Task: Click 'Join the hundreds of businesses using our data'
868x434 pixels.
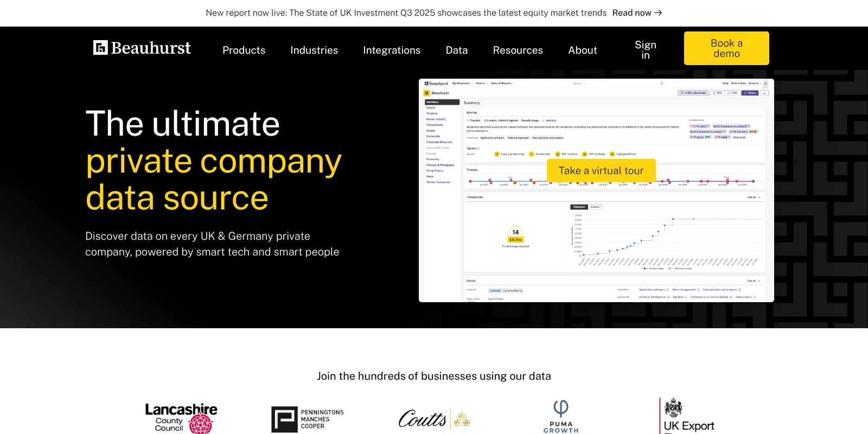Action: 434,376
